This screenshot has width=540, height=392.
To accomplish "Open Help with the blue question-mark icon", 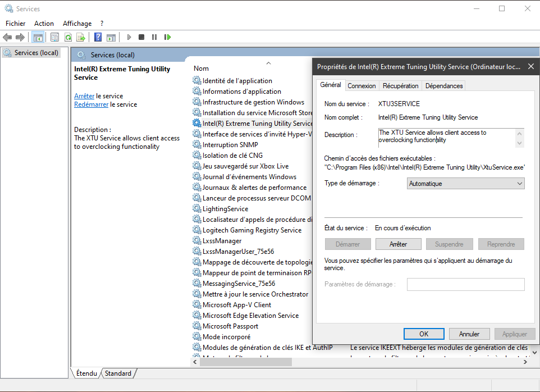I will pyautogui.click(x=98, y=37).
